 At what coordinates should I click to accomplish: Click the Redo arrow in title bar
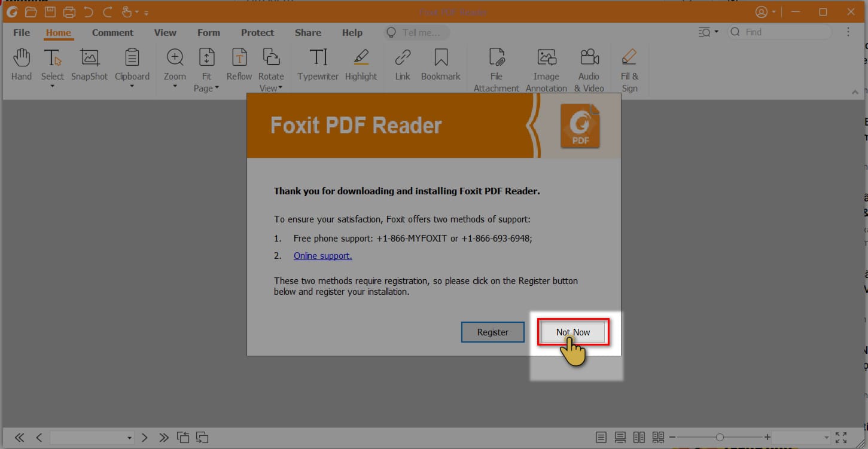pyautogui.click(x=108, y=12)
